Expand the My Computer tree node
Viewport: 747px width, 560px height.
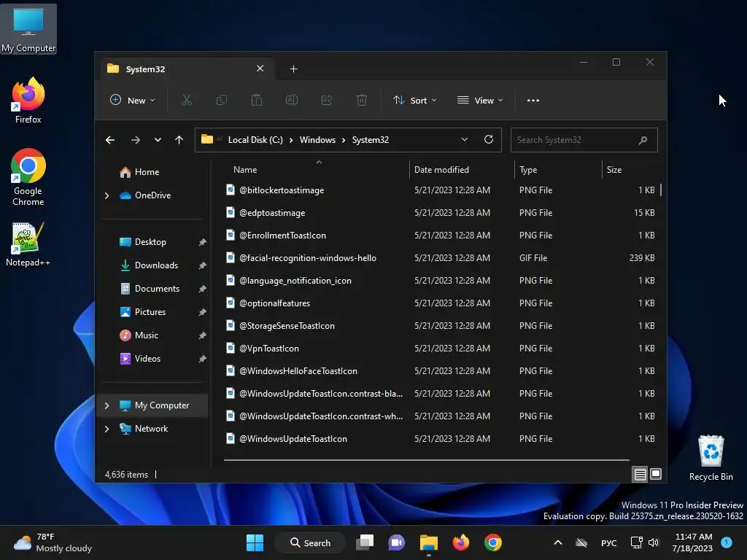pyautogui.click(x=107, y=405)
